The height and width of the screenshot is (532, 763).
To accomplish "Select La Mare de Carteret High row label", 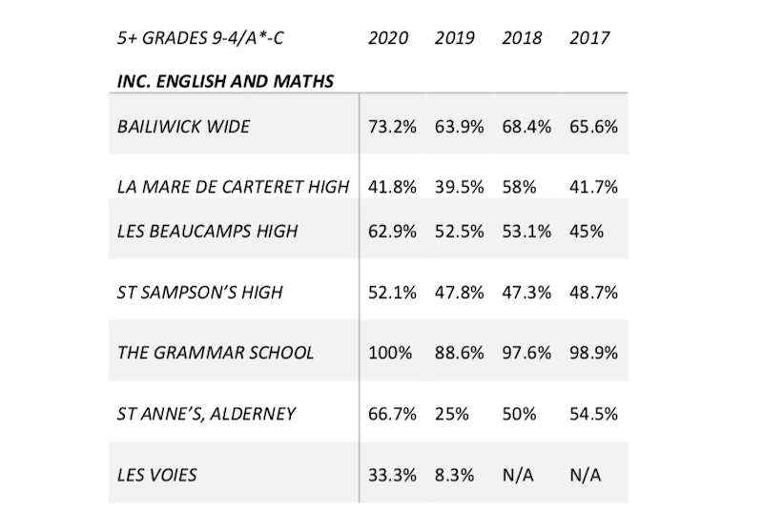I will 233,187.
